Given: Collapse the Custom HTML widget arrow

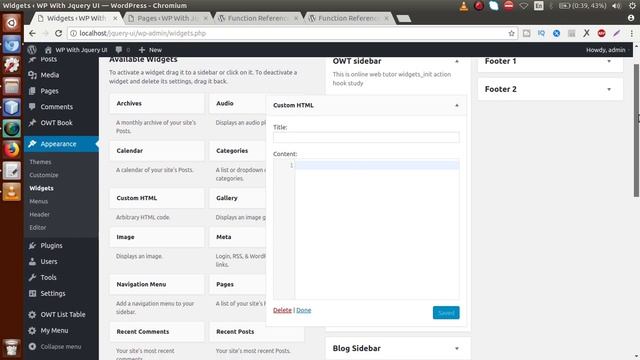Looking at the screenshot, I should (x=457, y=105).
